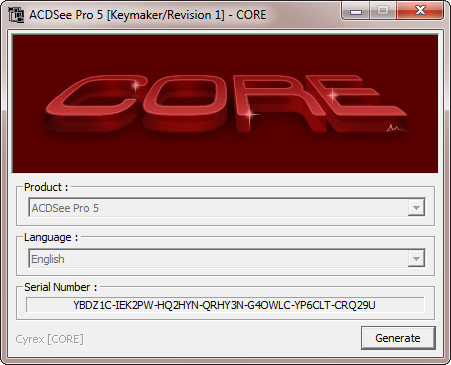
Task: Expand the Language dropdown arrow
Action: tap(416, 258)
